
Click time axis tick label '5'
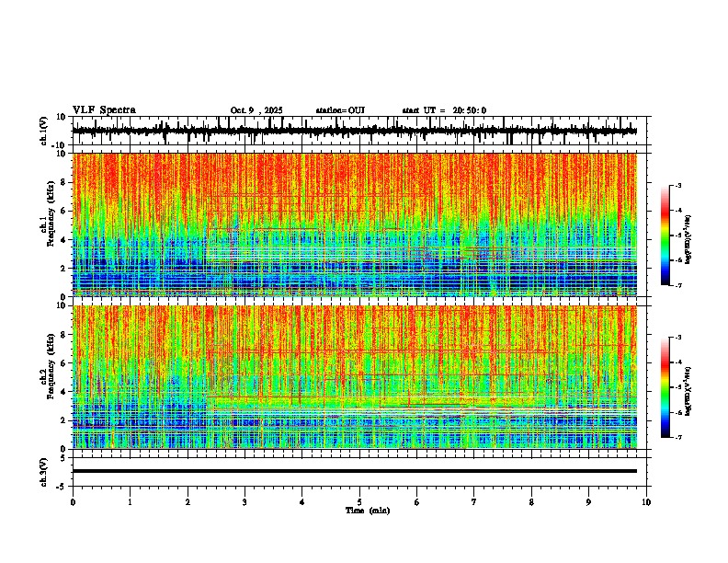[x=359, y=502]
